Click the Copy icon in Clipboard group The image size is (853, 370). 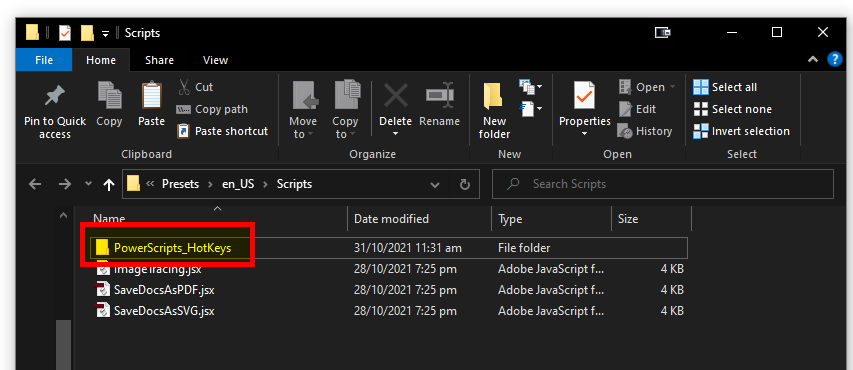[109, 96]
